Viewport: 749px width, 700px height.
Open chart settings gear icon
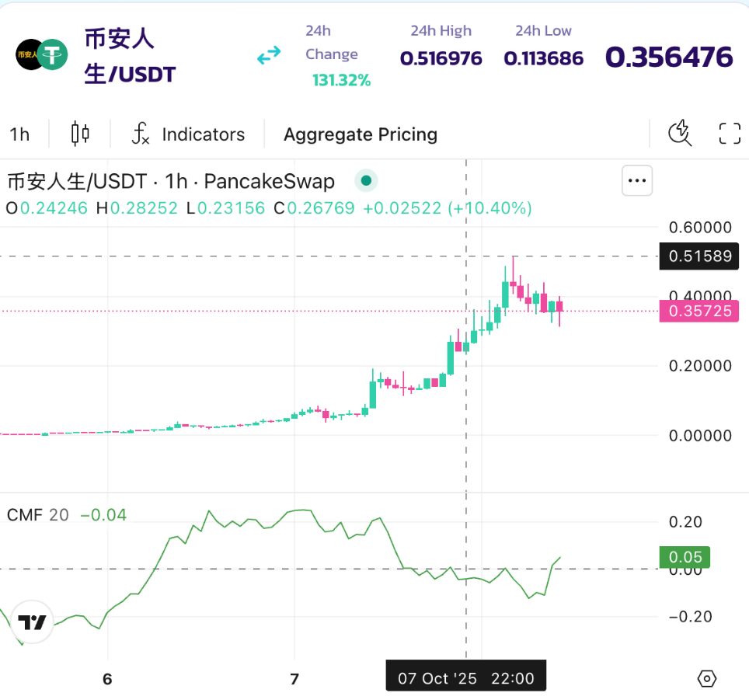click(x=707, y=678)
